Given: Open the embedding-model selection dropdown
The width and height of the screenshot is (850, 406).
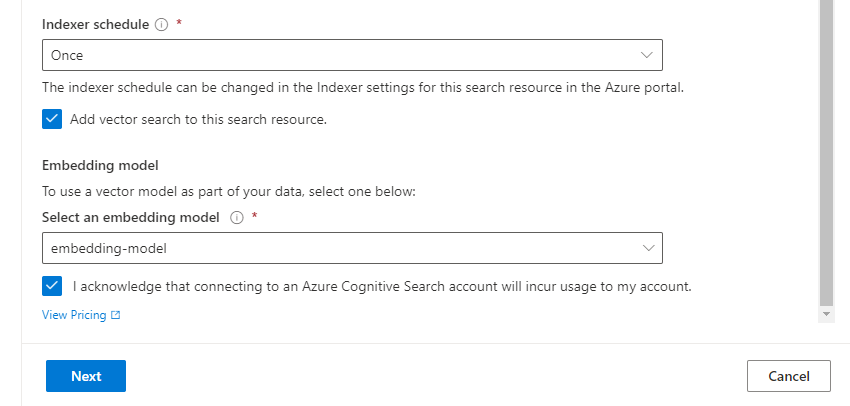Looking at the screenshot, I should click(x=352, y=248).
